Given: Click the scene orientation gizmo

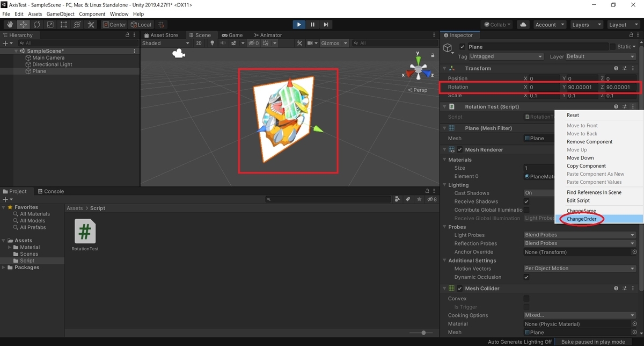Looking at the screenshot, I should 418,70.
